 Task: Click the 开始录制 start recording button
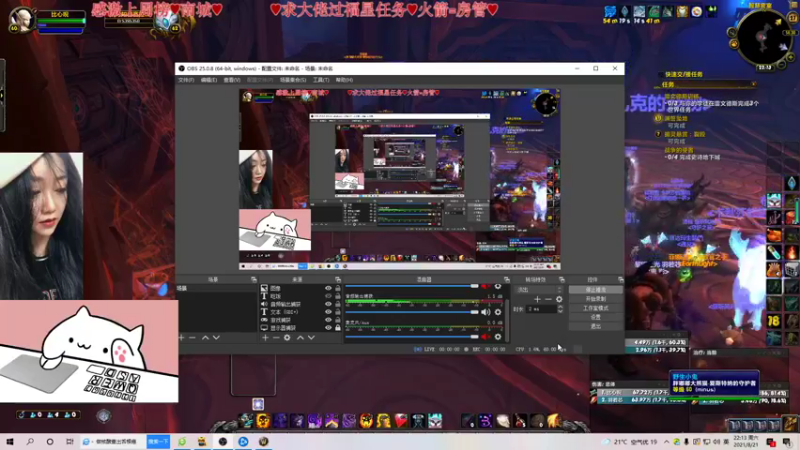pyautogui.click(x=595, y=299)
